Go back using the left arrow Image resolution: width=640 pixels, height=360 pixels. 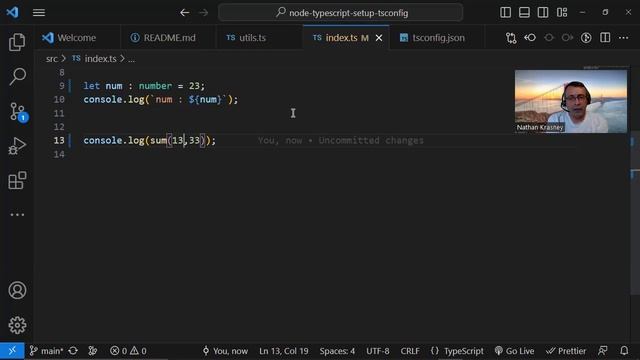[184, 13]
